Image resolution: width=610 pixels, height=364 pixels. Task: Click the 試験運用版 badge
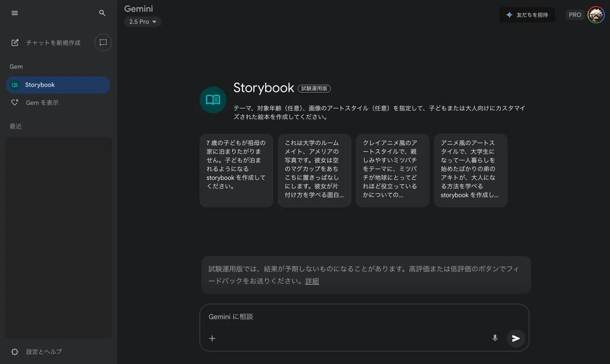tap(314, 88)
